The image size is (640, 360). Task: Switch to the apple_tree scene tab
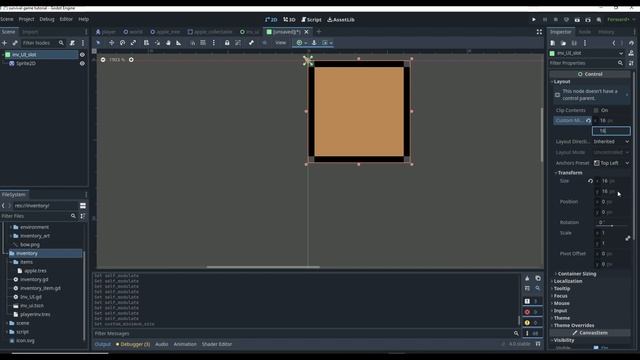click(165, 32)
